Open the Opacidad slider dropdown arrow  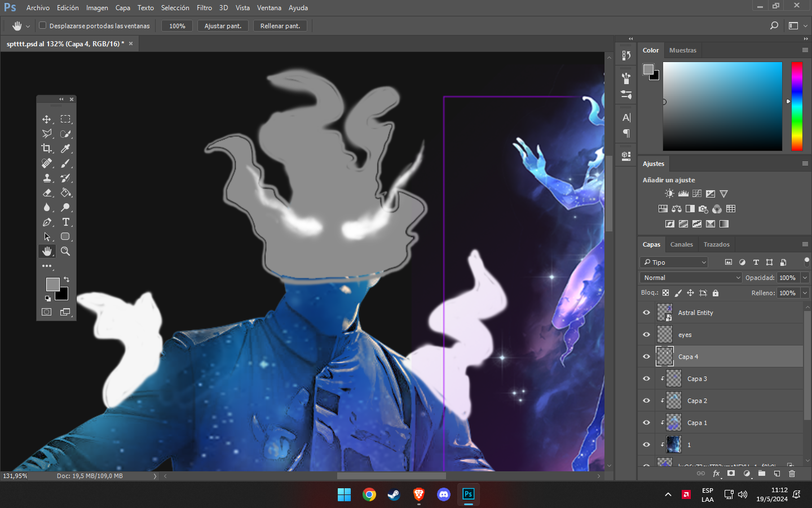(x=805, y=278)
